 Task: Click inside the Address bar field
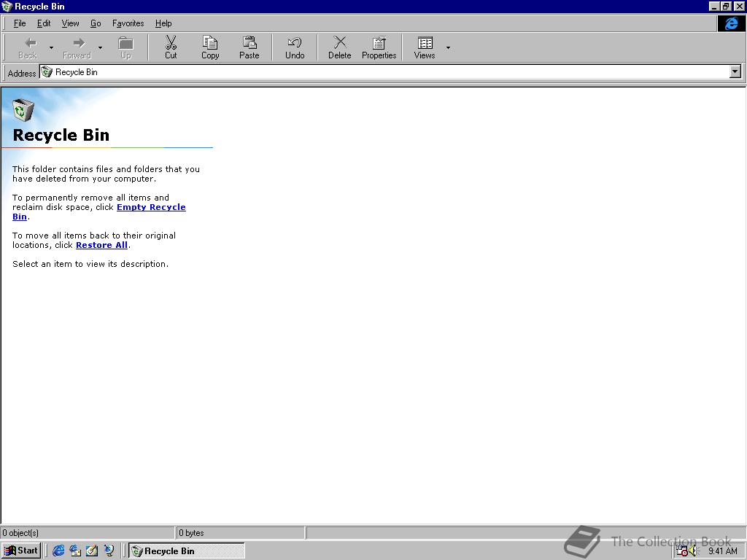(384, 72)
